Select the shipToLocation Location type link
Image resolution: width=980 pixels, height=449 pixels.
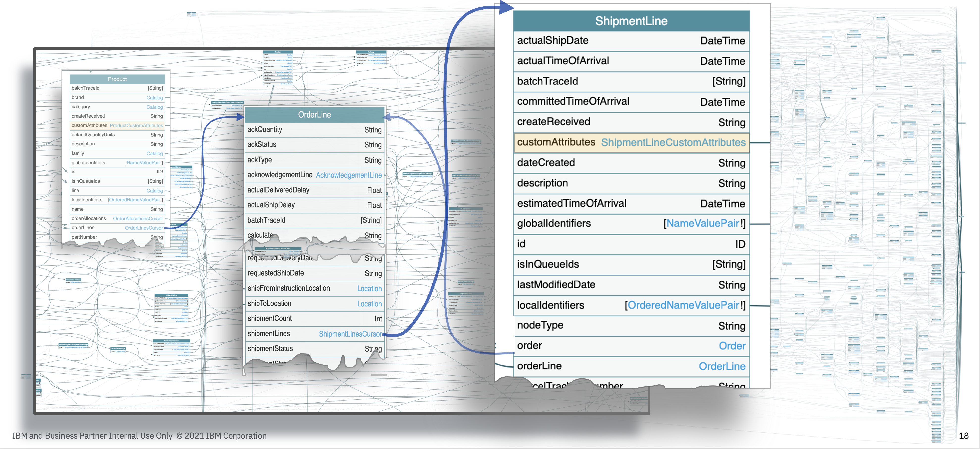tap(369, 304)
